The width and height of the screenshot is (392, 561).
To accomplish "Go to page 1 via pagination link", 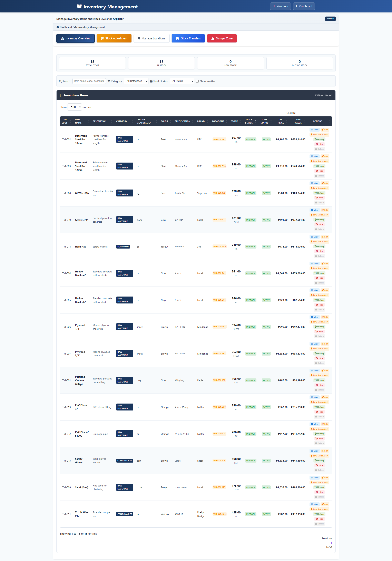I will (x=331, y=543).
